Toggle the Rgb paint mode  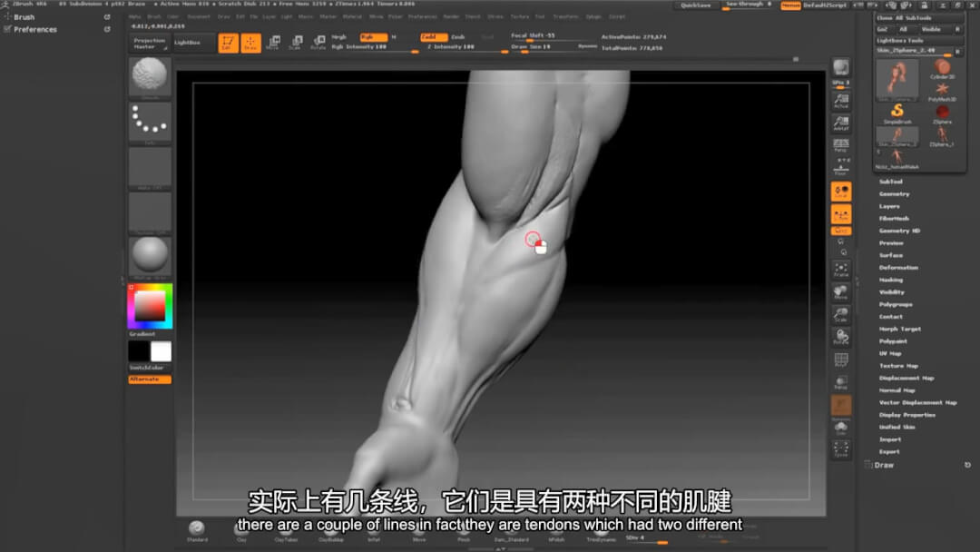[373, 37]
